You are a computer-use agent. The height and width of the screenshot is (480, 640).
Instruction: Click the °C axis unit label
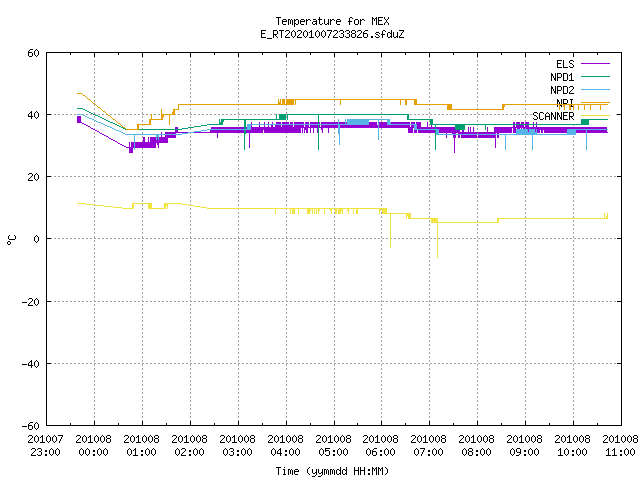(x=11, y=240)
